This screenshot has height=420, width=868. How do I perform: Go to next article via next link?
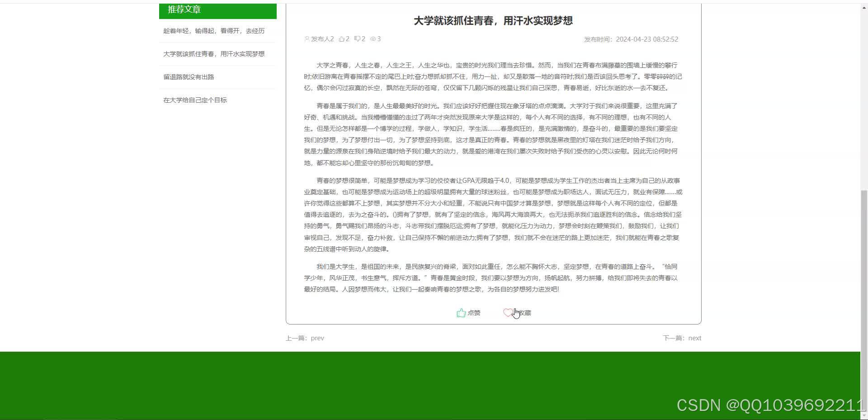point(695,338)
